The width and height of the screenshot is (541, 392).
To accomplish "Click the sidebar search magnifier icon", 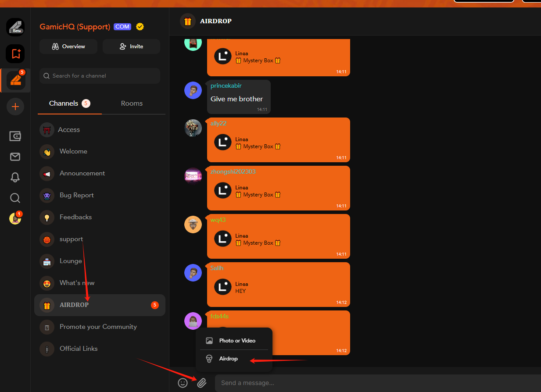I will (x=15, y=198).
